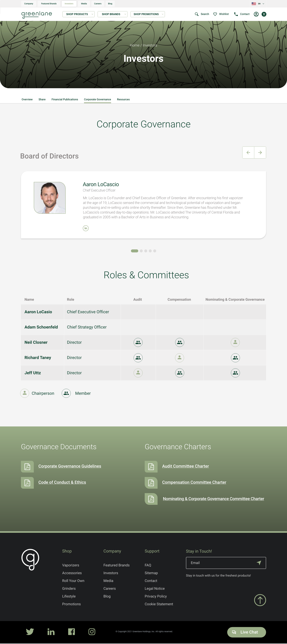Screen dimensions: 287x644
Task: Click the Member legend icon
Action: [66, 393]
